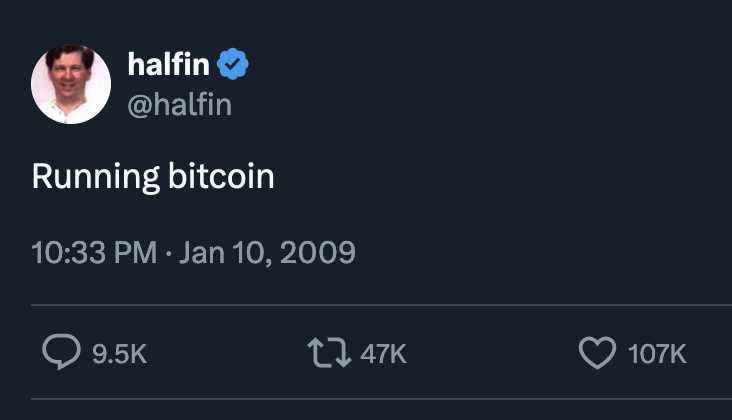The width and height of the screenshot is (732, 420).
Task: Click the 10:33 PM timestamp
Action: tap(94, 252)
